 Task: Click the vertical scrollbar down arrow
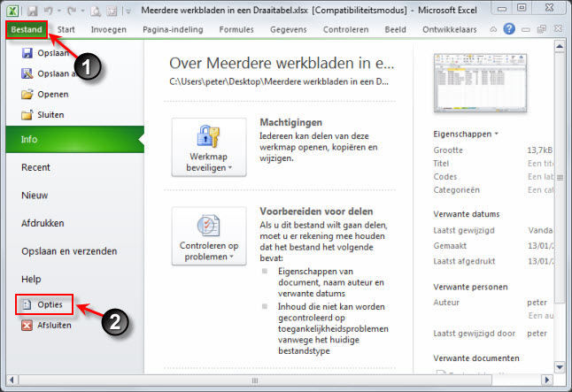tap(560, 366)
